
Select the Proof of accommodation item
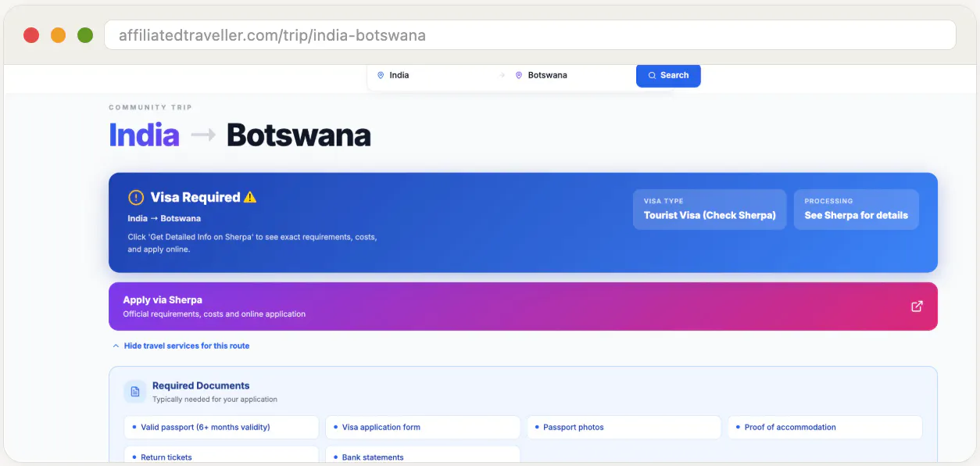[825, 428]
